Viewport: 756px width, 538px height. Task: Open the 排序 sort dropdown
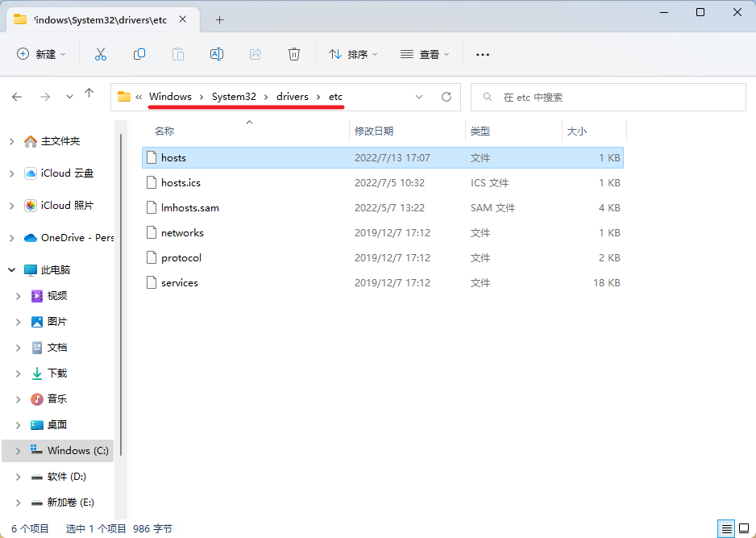pyautogui.click(x=353, y=54)
